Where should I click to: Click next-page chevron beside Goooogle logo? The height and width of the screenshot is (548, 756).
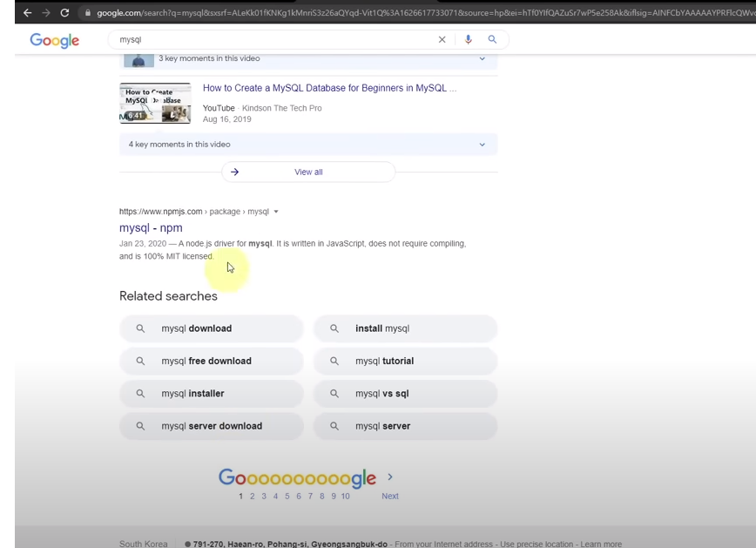[x=390, y=477]
